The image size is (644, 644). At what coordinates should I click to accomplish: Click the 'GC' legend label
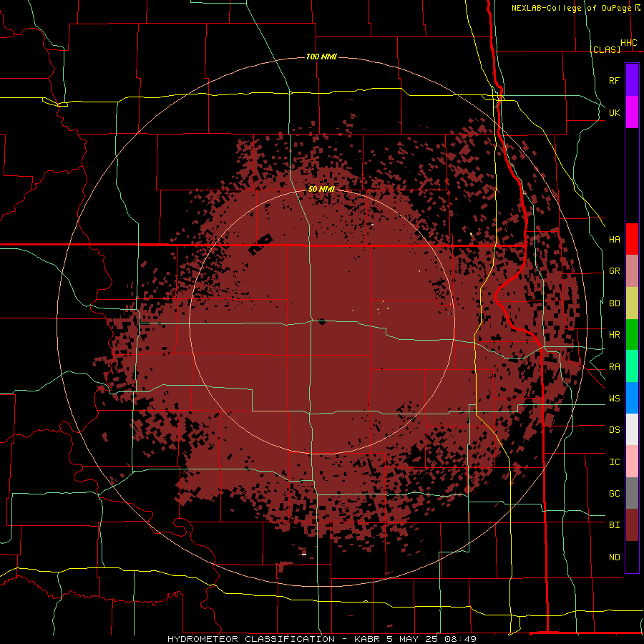(614, 494)
